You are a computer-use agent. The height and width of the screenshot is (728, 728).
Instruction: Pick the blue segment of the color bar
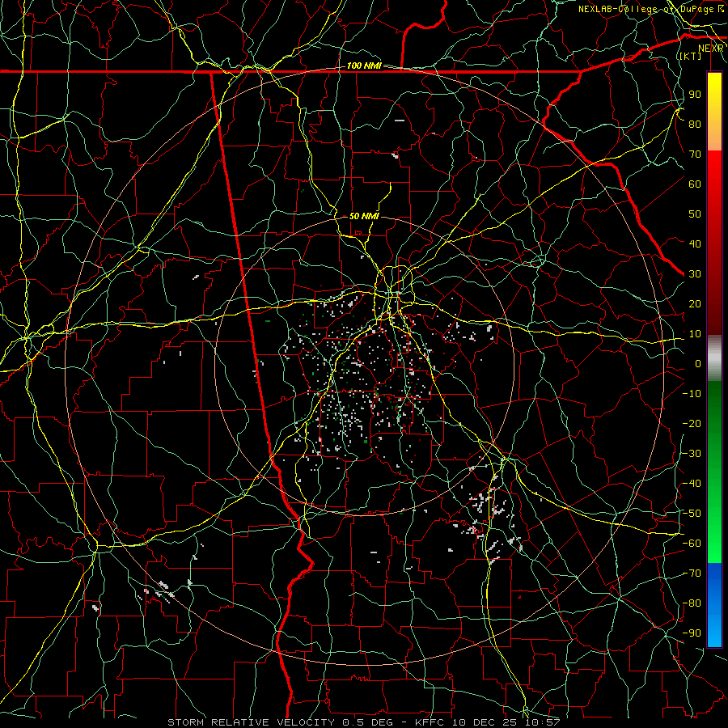[x=714, y=604]
